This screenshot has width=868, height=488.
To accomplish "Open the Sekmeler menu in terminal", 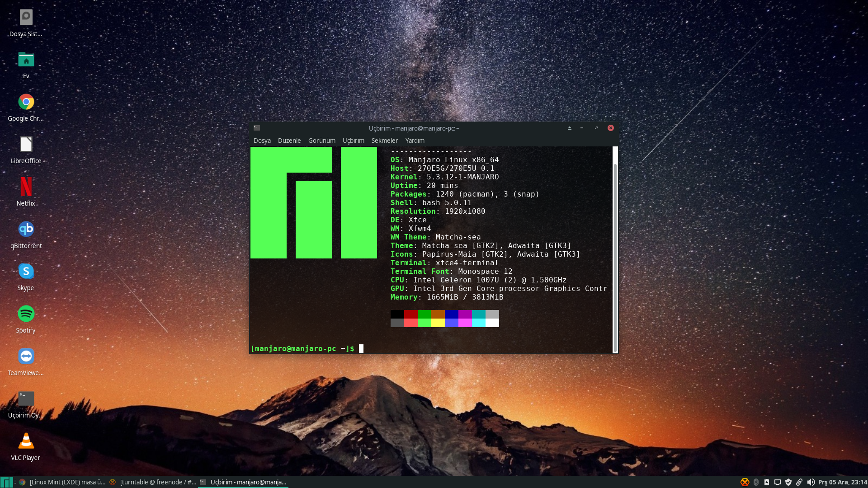I will (x=385, y=141).
